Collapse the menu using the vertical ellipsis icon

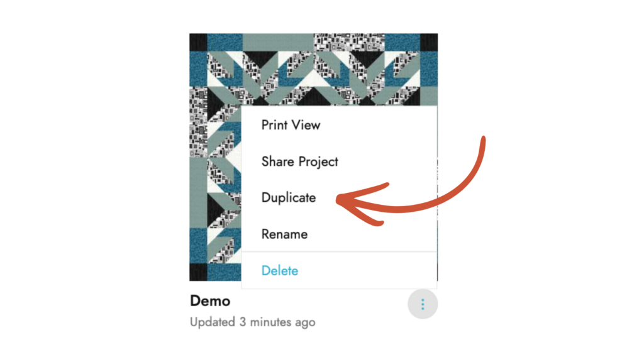pos(423,305)
